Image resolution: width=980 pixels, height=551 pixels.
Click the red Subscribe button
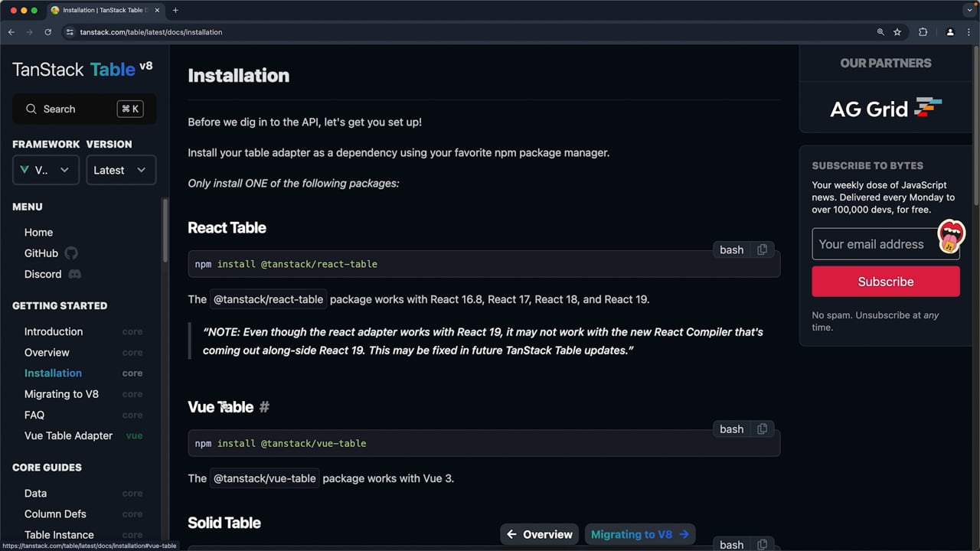886,282
